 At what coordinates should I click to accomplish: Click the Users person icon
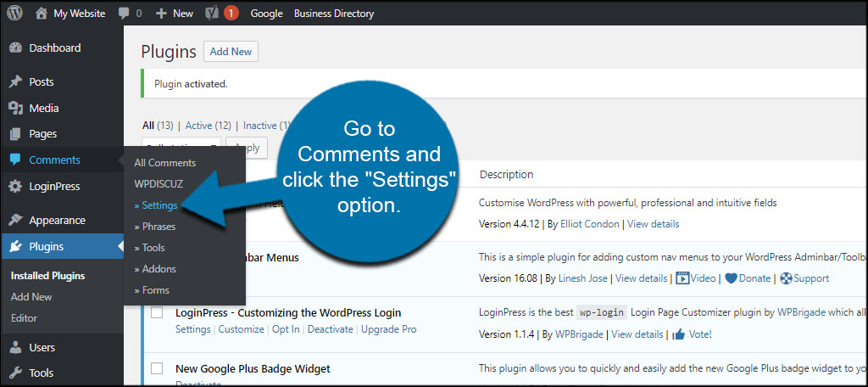[x=15, y=348]
